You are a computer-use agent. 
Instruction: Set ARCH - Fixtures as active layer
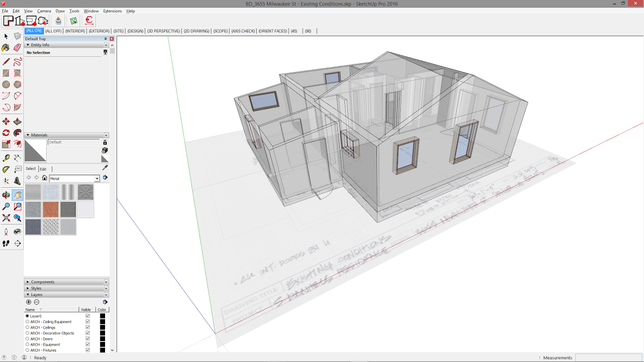tap(28, 350)
